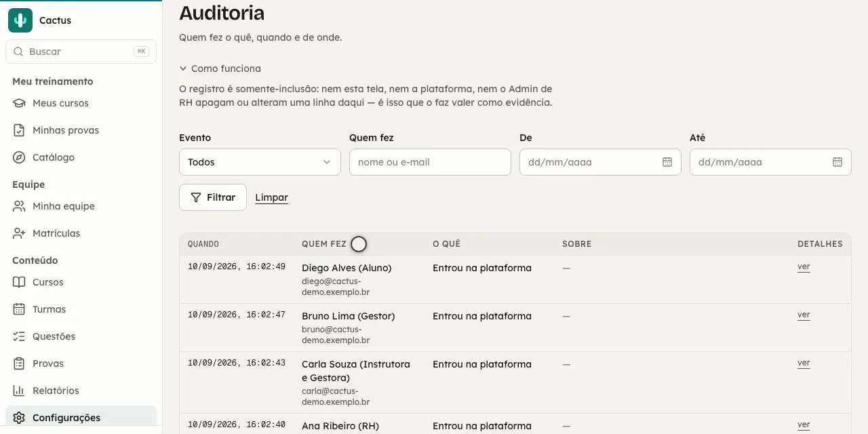Open Cursos under Conteúdo

coord(81,282)
